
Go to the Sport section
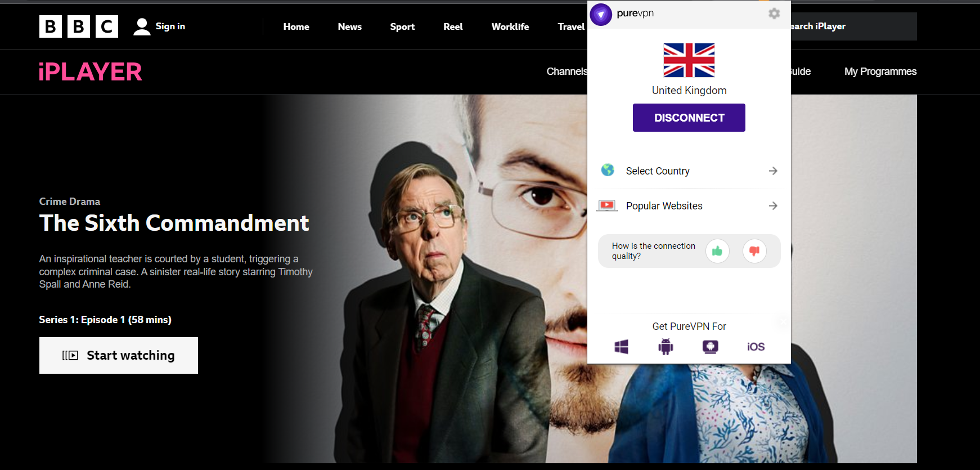click(x=402, y=26)
